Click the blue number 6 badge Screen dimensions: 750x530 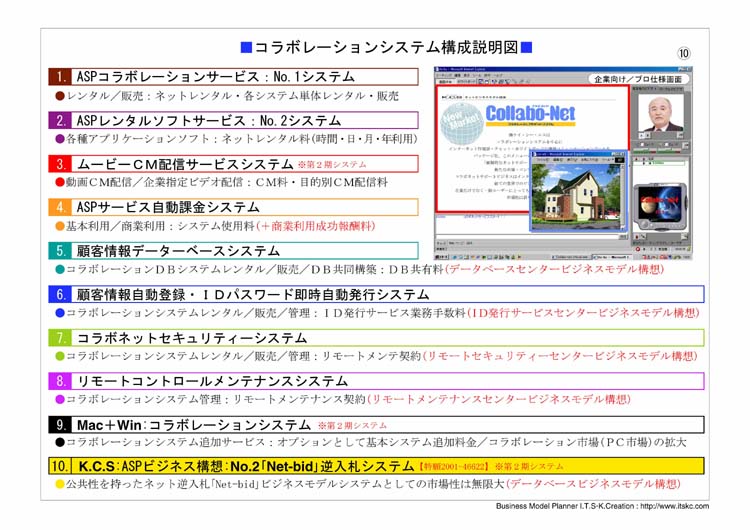point(61,295)
